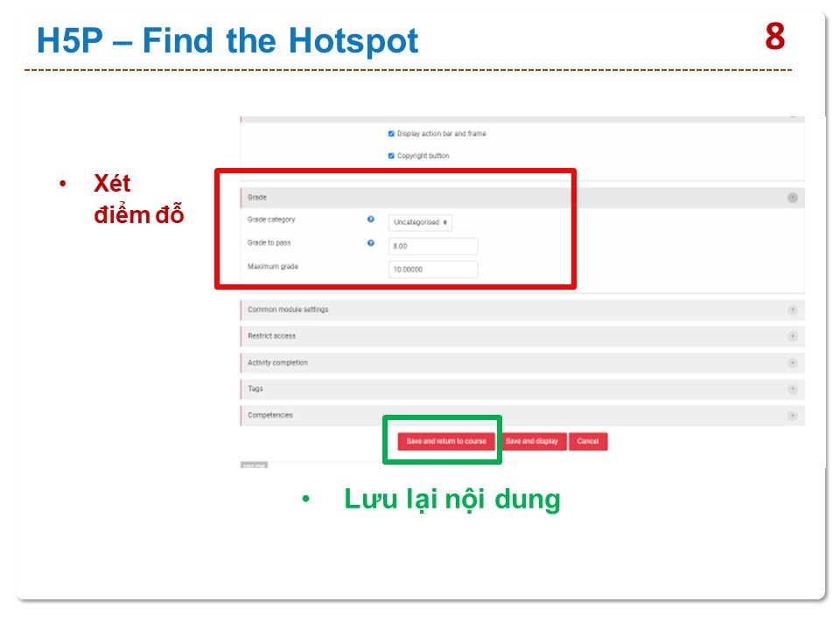840x630 pixels.
Task: Click help icon next to Grade to pass
Action: point(370,243)
